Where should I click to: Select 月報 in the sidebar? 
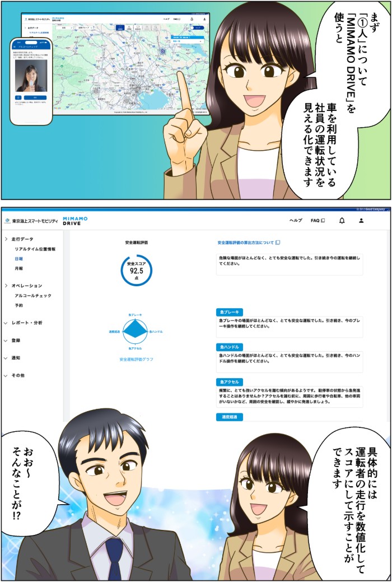18,268
